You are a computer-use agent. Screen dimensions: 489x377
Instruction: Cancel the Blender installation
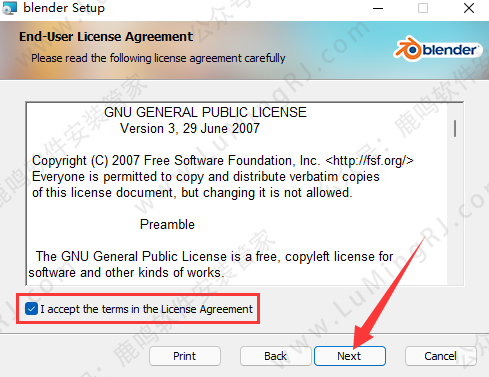tap(440, 356)
